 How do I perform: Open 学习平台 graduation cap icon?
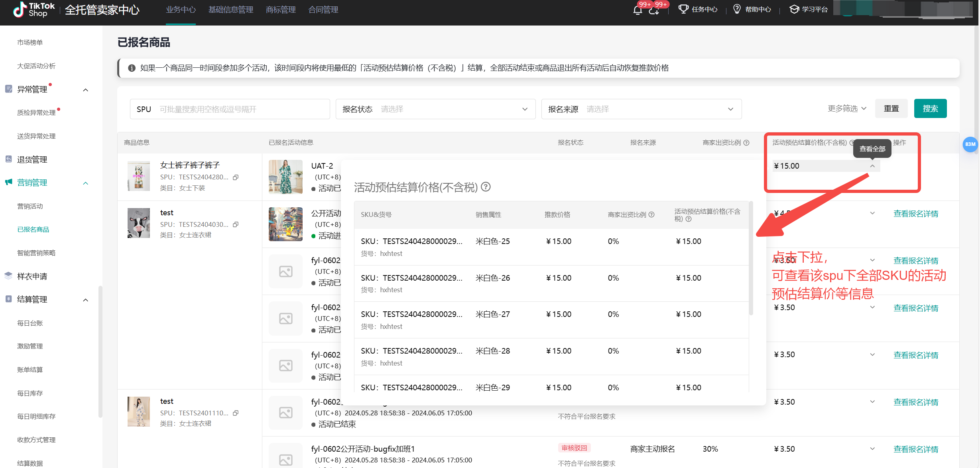point(794,9)
